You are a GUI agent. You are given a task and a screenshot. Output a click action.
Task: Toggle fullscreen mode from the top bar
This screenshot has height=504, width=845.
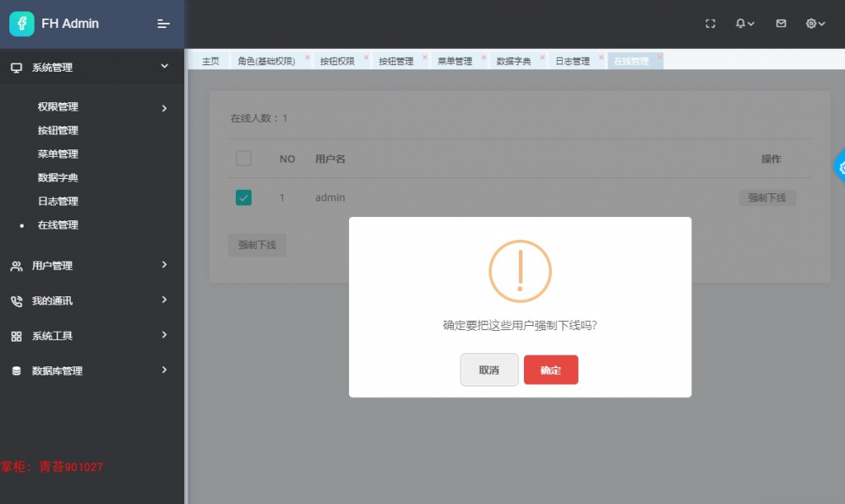point(711,24)
